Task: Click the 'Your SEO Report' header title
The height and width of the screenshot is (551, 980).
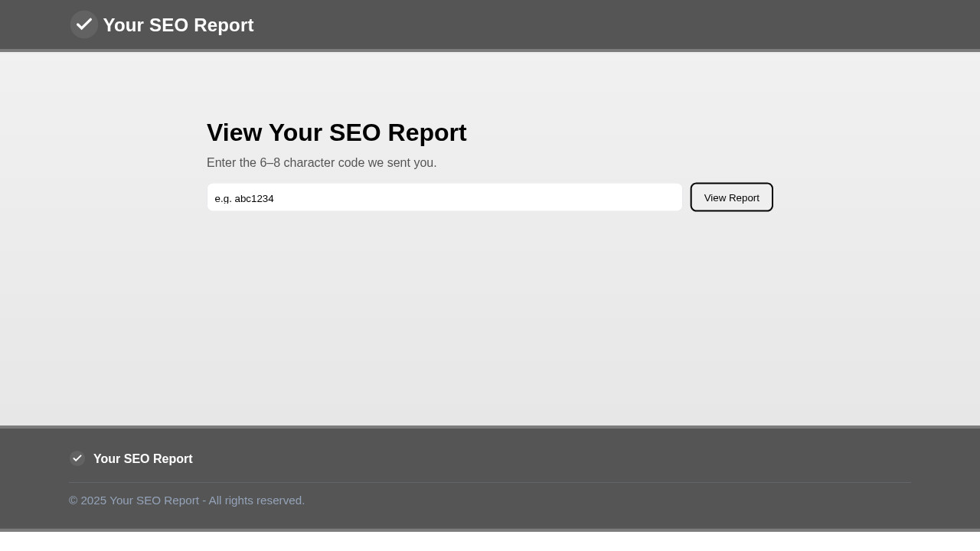Action: (x=178, y=24)
